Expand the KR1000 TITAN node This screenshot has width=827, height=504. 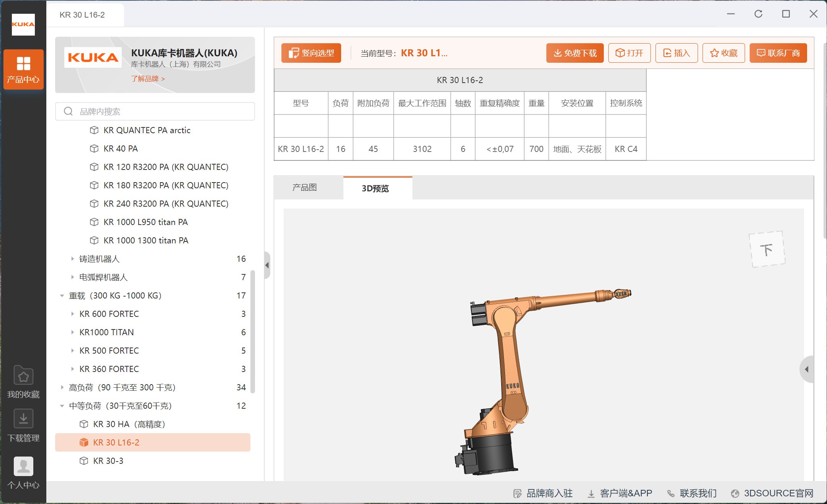coord(72,332)
